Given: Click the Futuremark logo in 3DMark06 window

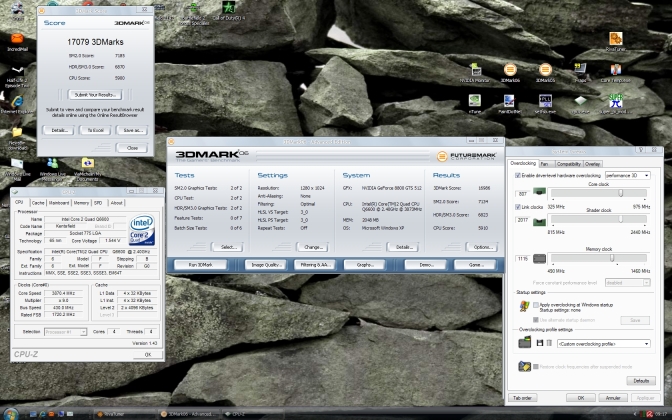Looking at the screenshot, I should click(466, 156).
